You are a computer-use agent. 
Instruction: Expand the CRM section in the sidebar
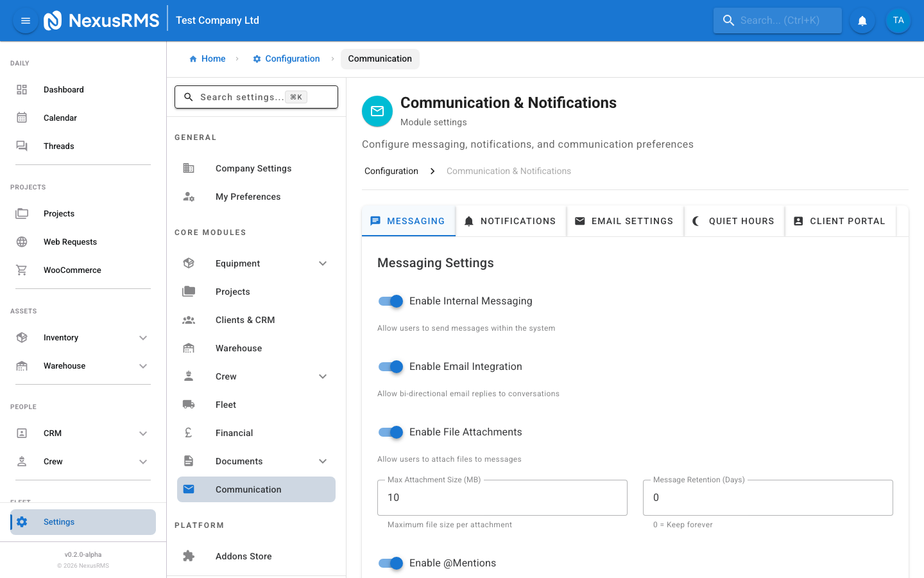pos(143,433)
